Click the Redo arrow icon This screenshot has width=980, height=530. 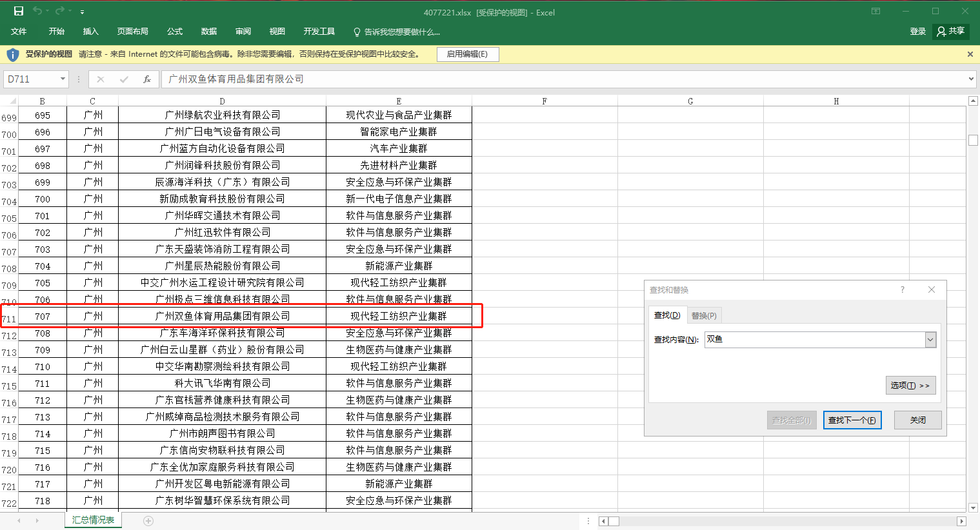pos(59,11)
